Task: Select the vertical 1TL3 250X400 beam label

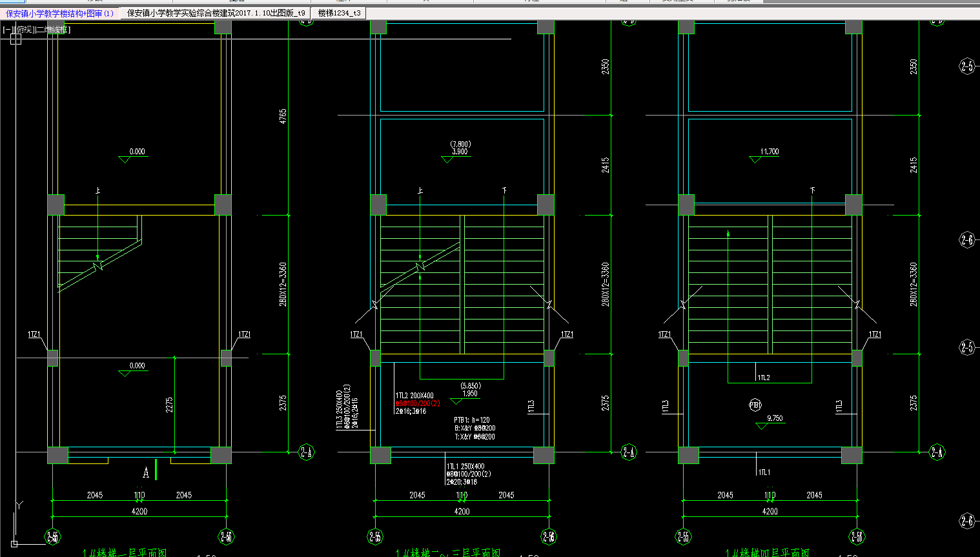Action: [x=340, y=409]
